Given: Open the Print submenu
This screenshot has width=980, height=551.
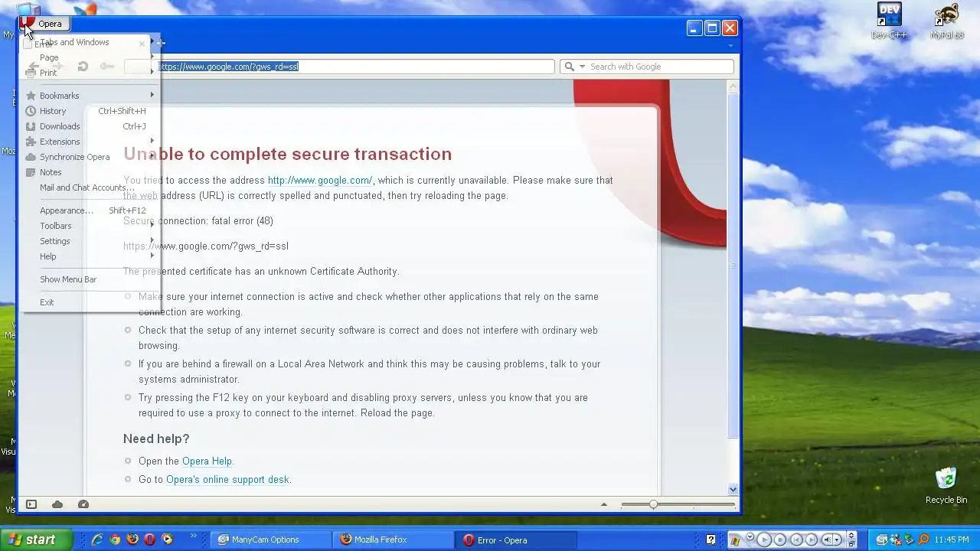Looking at the screenshot, I should click(90, 73).
